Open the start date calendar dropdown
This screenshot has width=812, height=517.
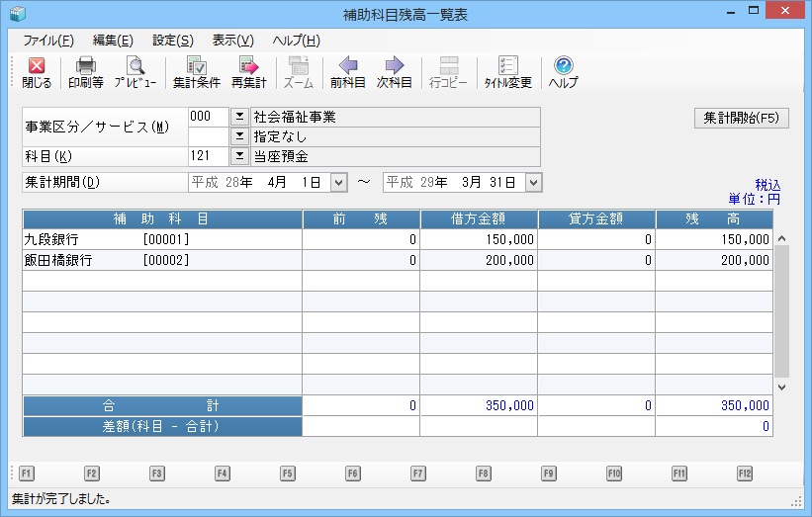coord(338,183)
